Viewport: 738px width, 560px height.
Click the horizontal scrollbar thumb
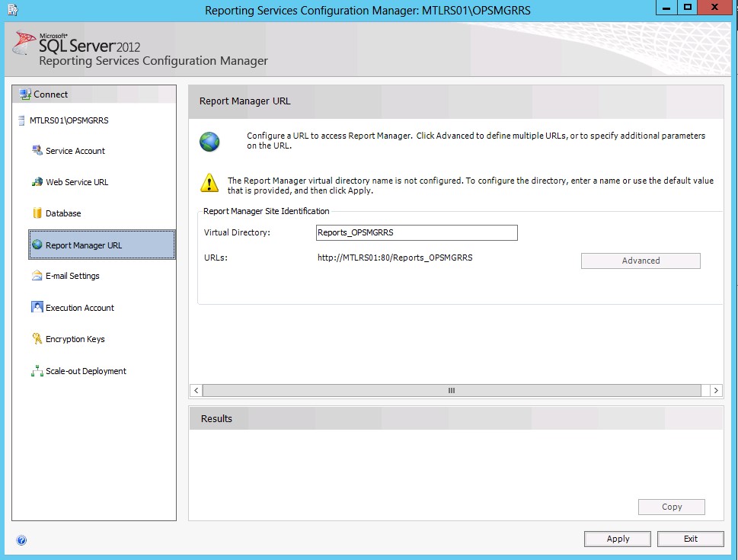coord(452,390)
